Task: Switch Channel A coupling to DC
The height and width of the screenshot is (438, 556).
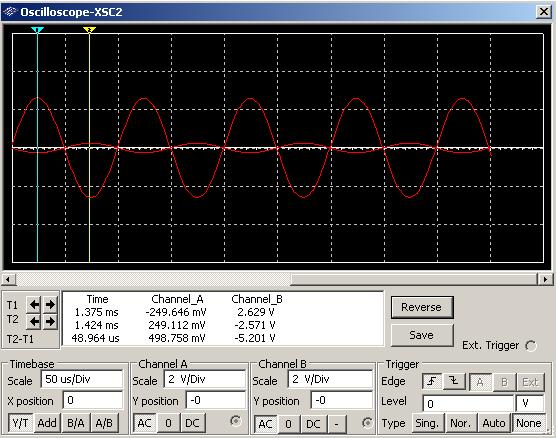Action: pos(192,423)
